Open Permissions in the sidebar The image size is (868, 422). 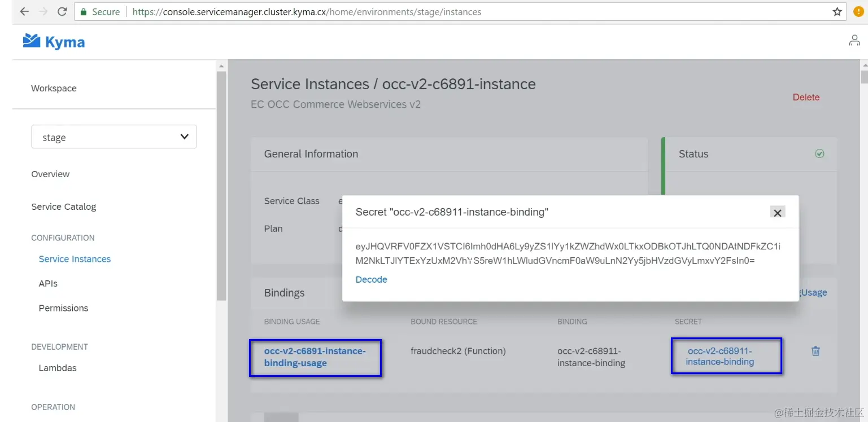(x=63, y=308)
